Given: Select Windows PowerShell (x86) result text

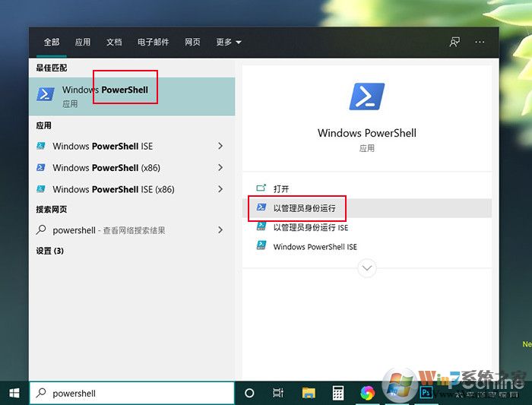Looking at the screenshot, I should pos(106,168).
